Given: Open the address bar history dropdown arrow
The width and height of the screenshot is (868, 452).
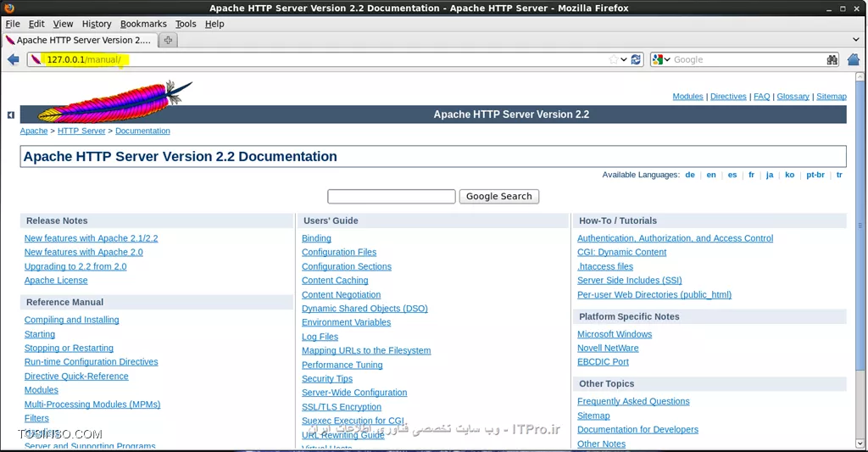Looking at the screenshot, I should coord(624,59).
